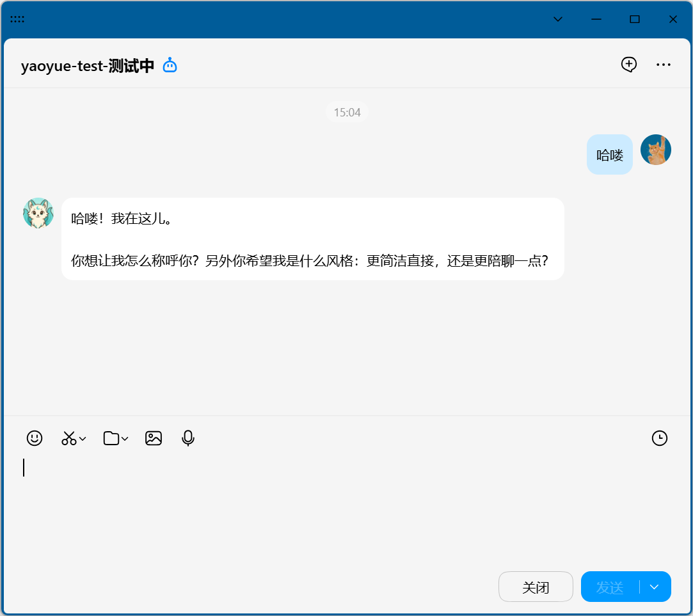The image size is (693, 616).
Task: Expand the send options dropdown arrow
Action: (x=654, y=587)
